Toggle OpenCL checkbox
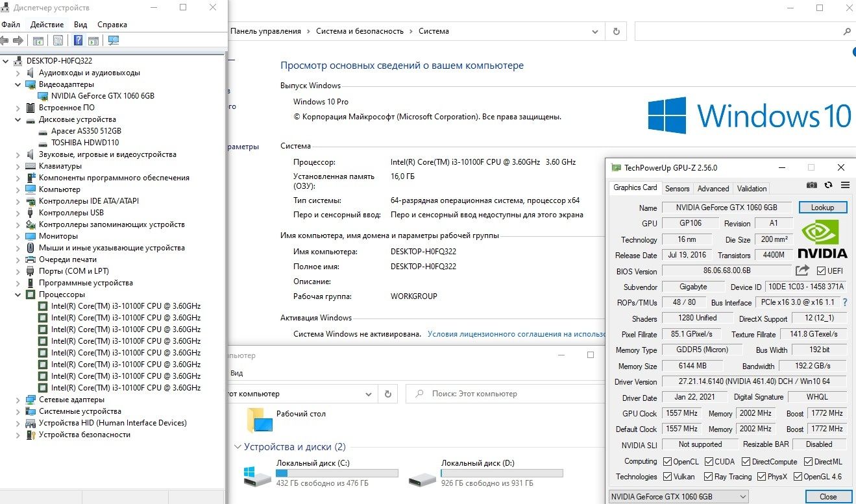The height and width of the screenshot is (504, 856). [667, 462]
